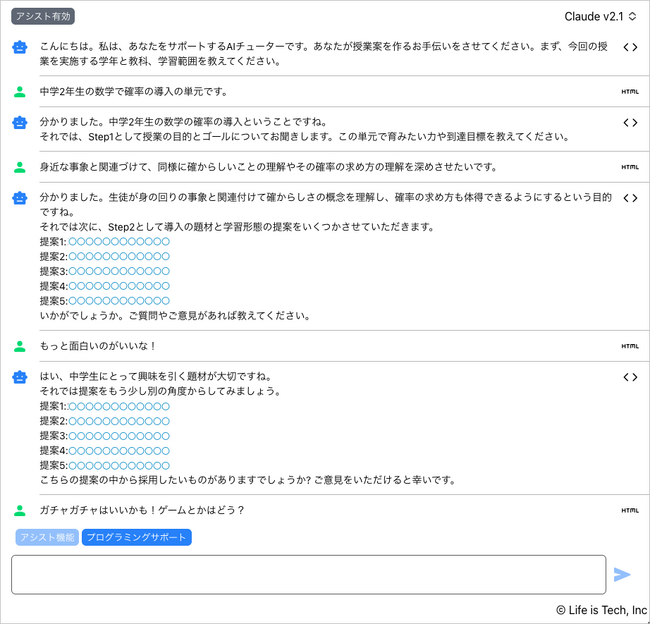Image resolution: width=650 pixels, height=624 pixels.
Task: Click the send message paper plane icon
Action: click(x=622, y=574)
